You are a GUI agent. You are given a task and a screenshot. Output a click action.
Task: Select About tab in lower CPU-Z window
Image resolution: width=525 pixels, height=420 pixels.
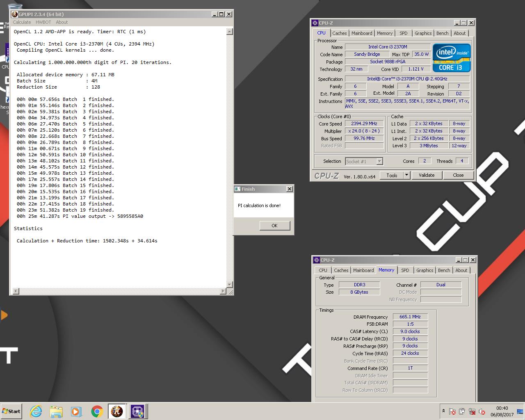tap(461, 270)
